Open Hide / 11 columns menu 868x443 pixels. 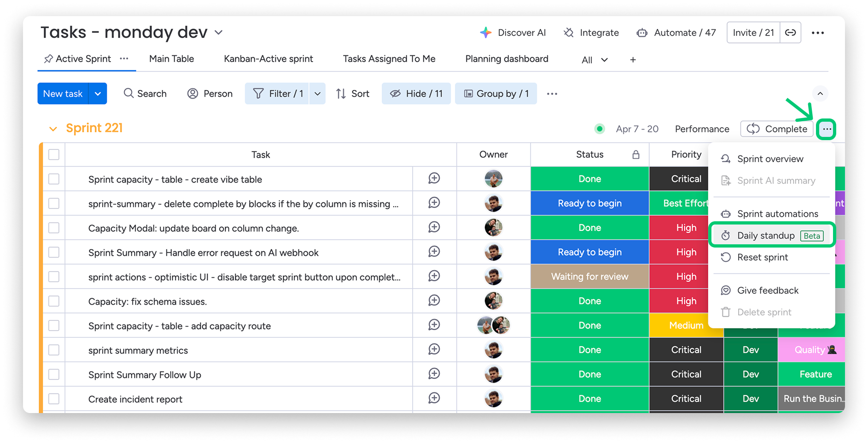(416, 94)
